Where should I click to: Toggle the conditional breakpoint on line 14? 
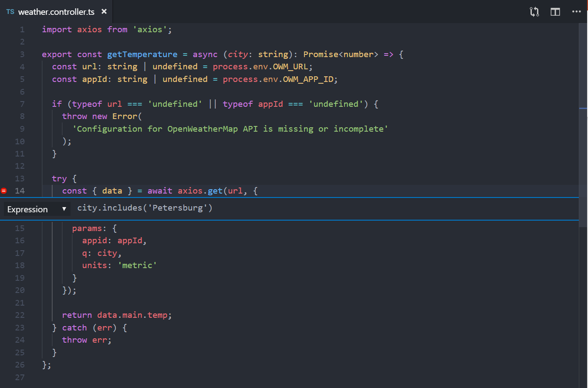(4, 191)
